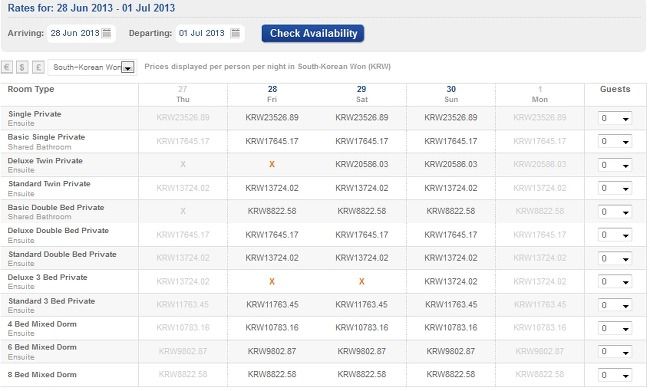Open guests dropdown for Standard Double Bed Private

615,258
